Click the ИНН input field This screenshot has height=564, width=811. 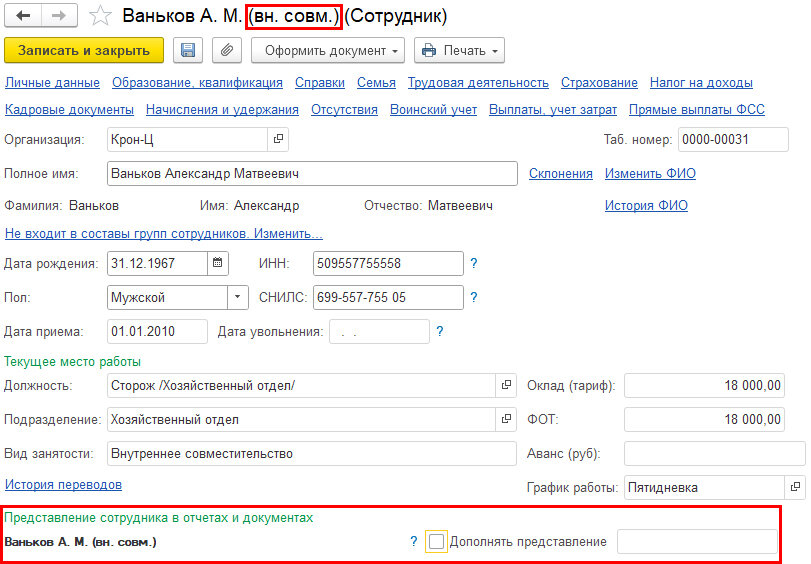pyautogui.click(x=388, y=263)
